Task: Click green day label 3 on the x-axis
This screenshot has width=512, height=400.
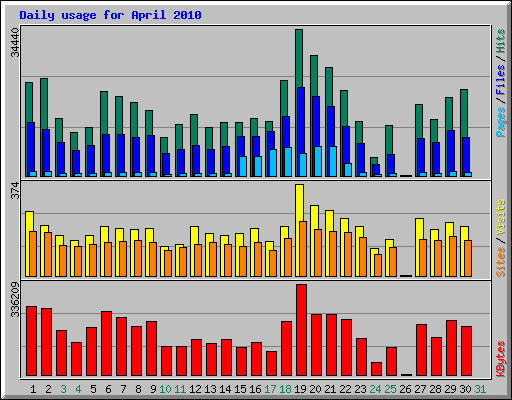Action: point(63,389)
